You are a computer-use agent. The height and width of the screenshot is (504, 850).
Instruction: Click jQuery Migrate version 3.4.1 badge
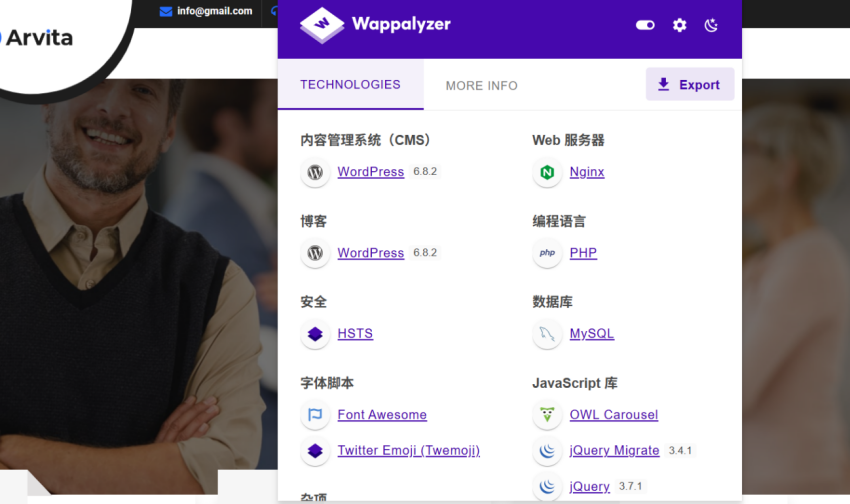pos(680,450)
